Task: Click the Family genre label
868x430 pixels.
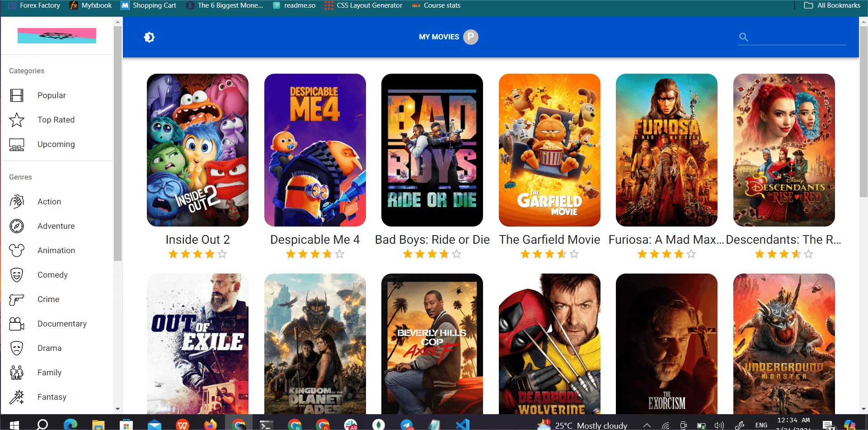Action: click(49, 373)
